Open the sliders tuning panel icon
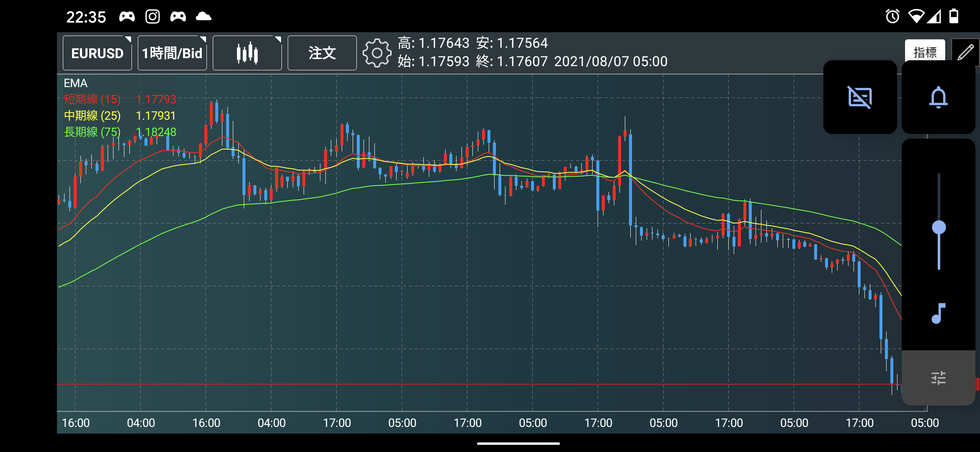This screenshot has width=980, height=452. point(938,378)
